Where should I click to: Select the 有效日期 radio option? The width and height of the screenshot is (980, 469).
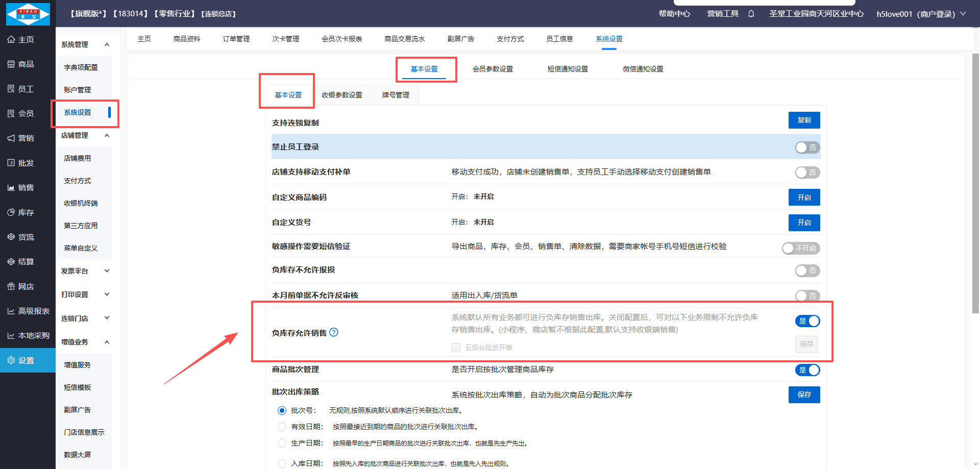click(282, 427)
